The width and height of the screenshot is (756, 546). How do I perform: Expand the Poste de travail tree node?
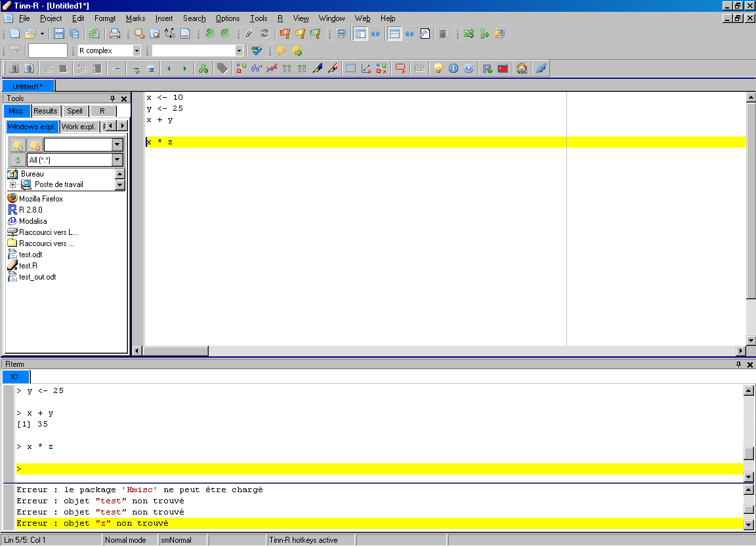point(12,185)
